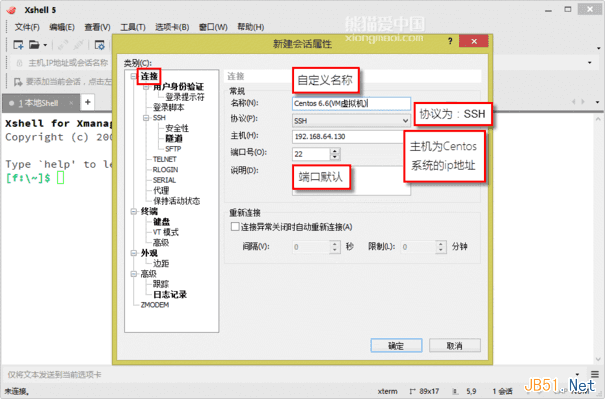Collapse the 终端 tree node
This screenshot has height=399, width=605.
tap(134, 211)
